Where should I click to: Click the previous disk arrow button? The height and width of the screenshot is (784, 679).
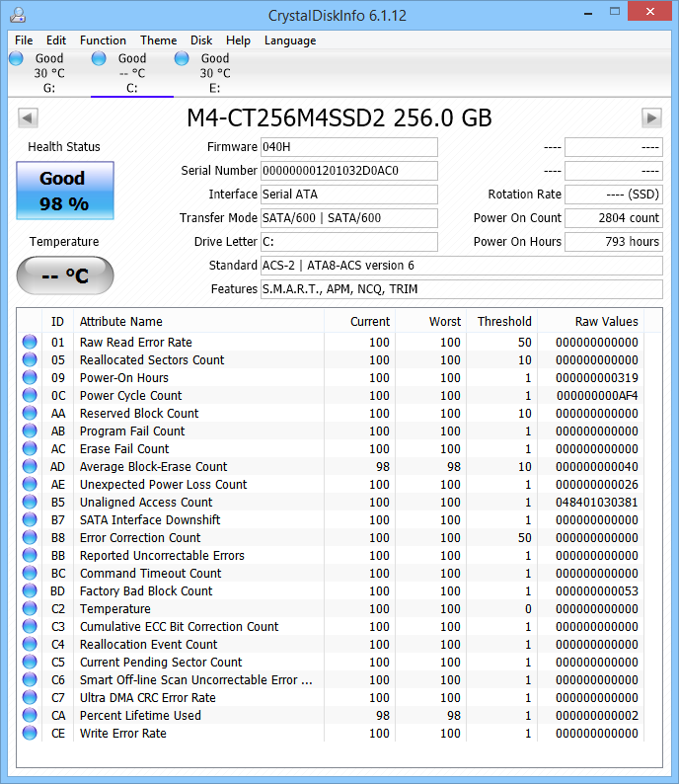pos(28,118)
